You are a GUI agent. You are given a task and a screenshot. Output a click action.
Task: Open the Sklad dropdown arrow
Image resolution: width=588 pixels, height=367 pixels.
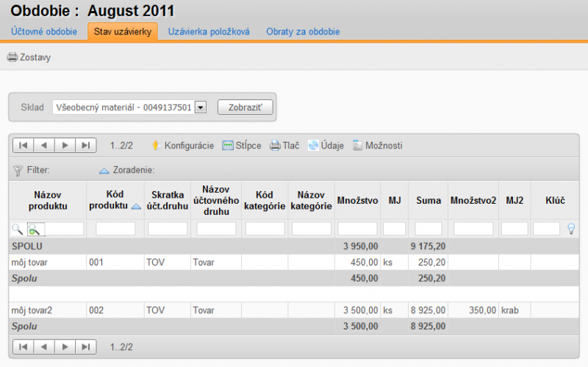tap(201, 107)
